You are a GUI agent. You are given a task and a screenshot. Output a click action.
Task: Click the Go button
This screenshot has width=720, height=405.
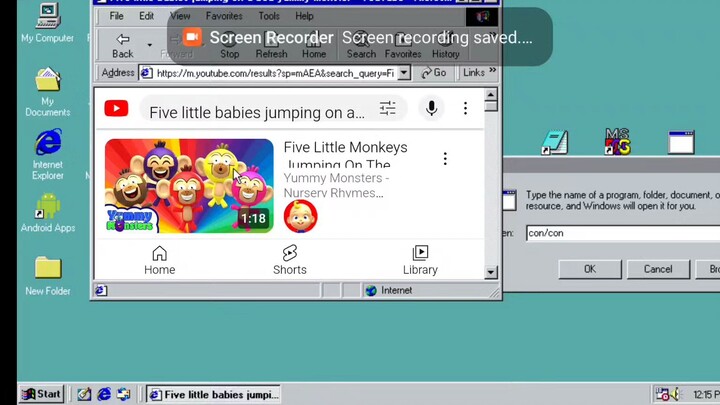[433, 73]
